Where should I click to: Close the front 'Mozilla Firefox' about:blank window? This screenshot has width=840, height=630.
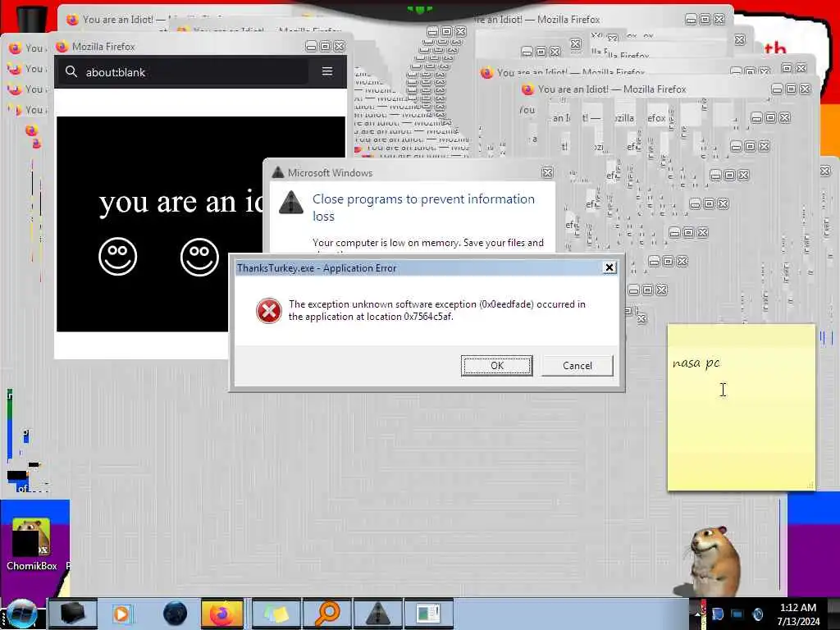coord(339,47)
